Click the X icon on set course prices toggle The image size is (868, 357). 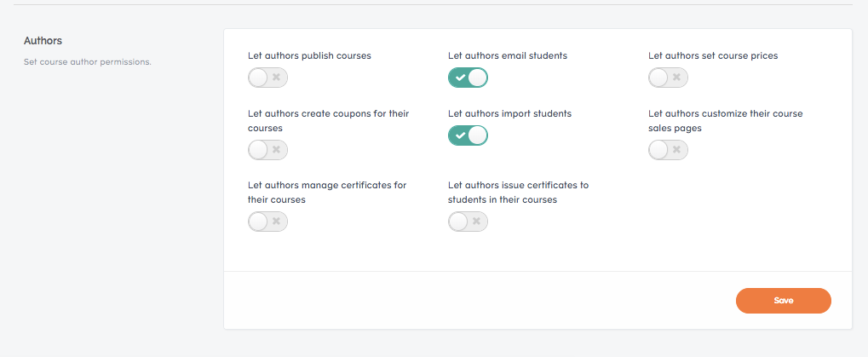coord(676,78)
